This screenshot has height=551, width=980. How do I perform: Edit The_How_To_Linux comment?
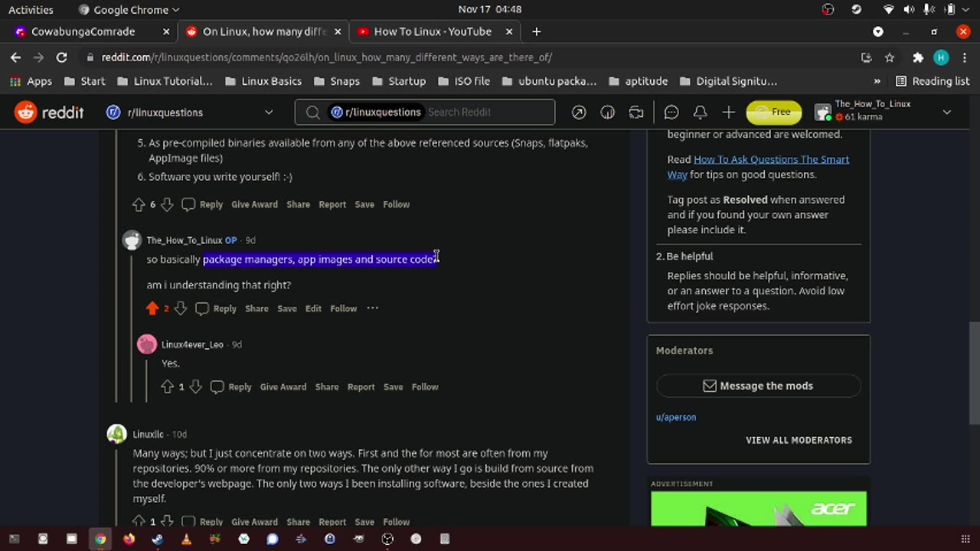point(313,308)
